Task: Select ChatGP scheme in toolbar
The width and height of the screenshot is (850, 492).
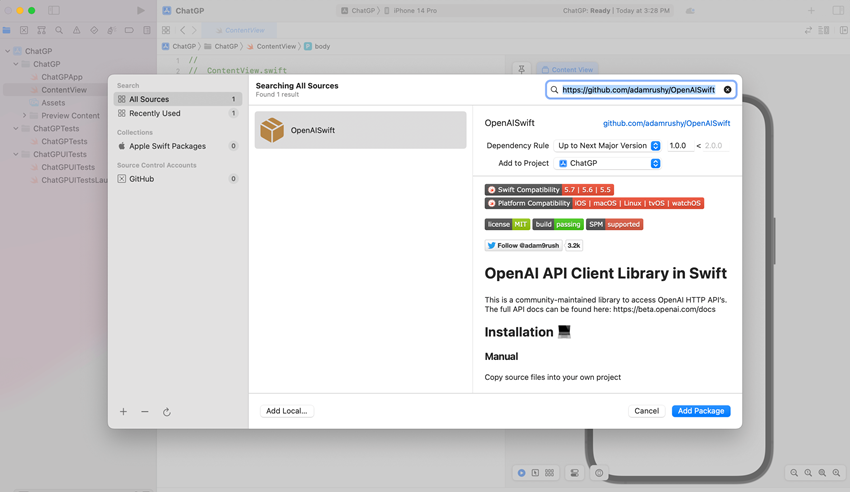Action: pyautogui.click(x=358, y=10)
